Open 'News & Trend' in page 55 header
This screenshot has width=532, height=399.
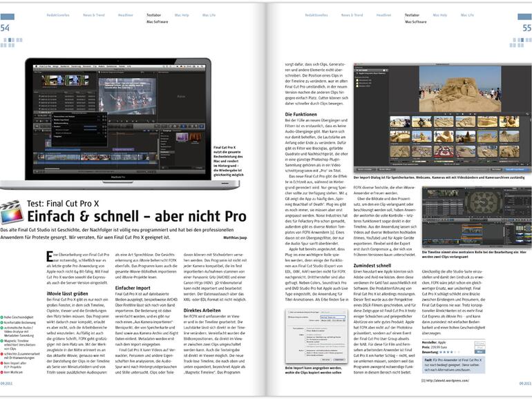click(x=352, y=15)
